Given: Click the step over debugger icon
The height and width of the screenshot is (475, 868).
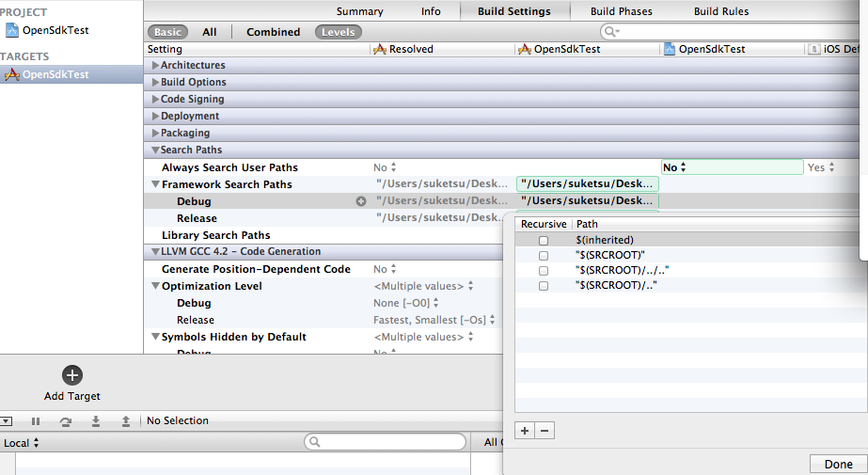Looking at the screenshot, I should [x=65, y=421].
